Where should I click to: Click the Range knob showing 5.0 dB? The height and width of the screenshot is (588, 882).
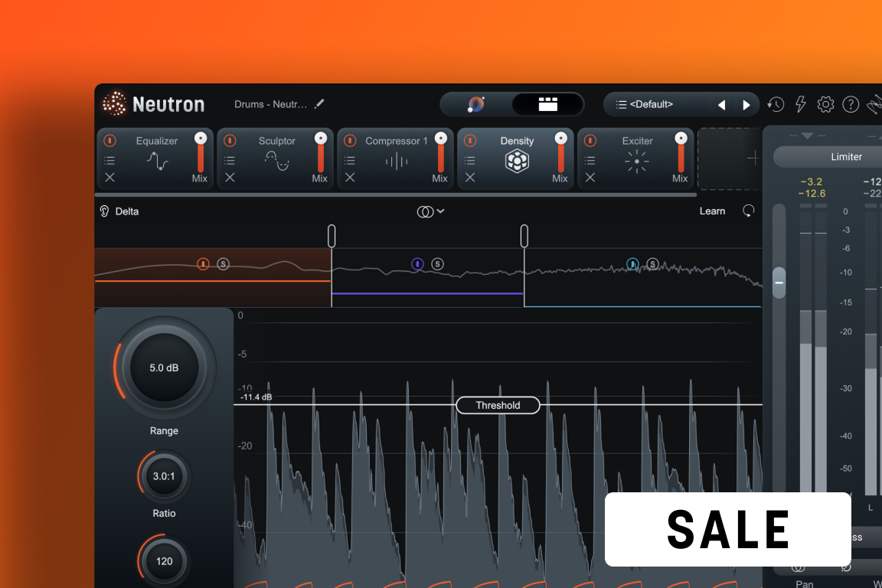coord(164,367)
